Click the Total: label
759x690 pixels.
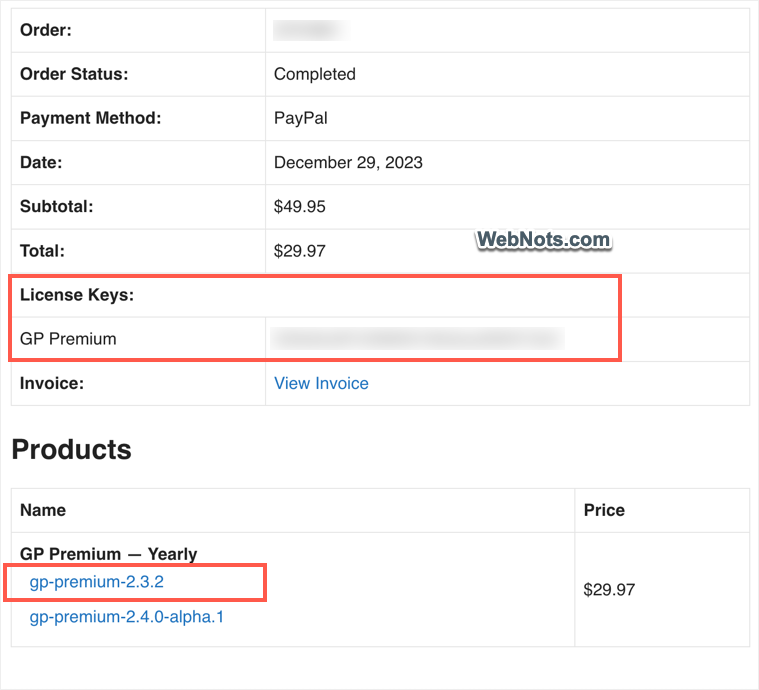point(42,251)
